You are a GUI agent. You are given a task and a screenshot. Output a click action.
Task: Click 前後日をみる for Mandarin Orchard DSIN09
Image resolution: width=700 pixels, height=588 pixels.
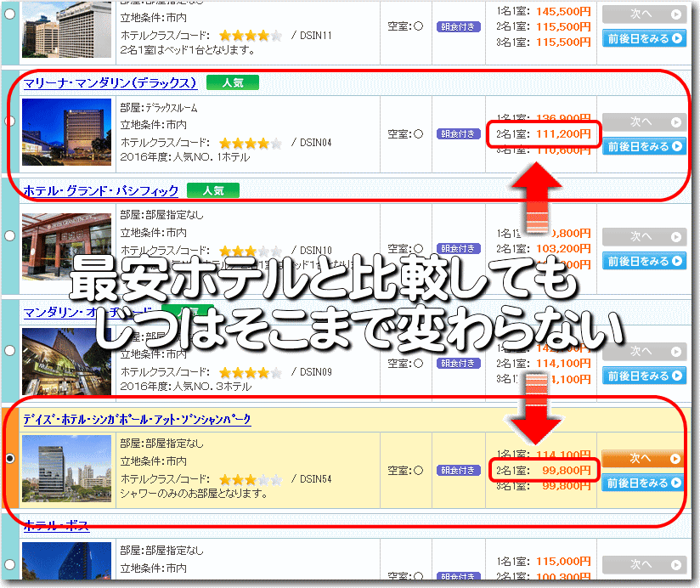point(644,376)
